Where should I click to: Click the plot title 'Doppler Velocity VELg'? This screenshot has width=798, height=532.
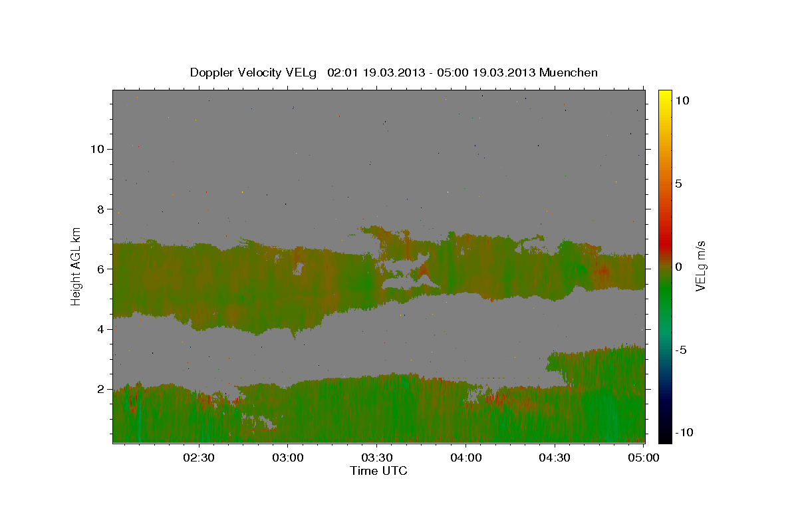click(254, 72)
